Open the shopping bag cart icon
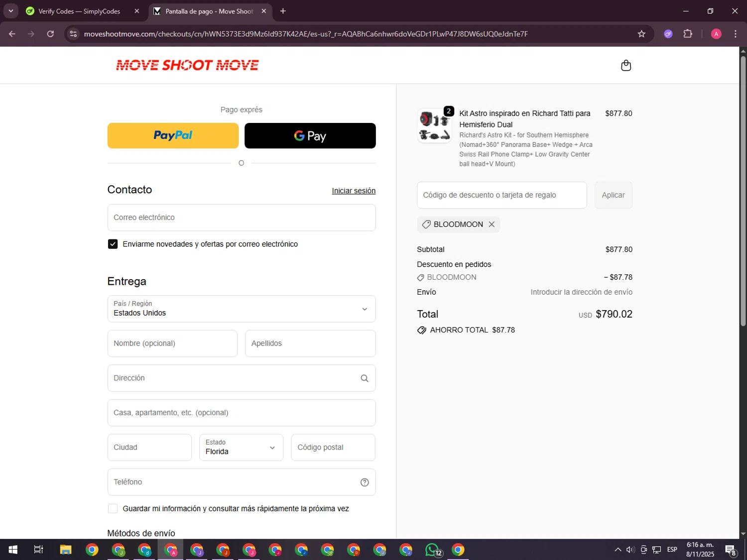The width and height of the screenshot is (747, 560). point(626,65)
